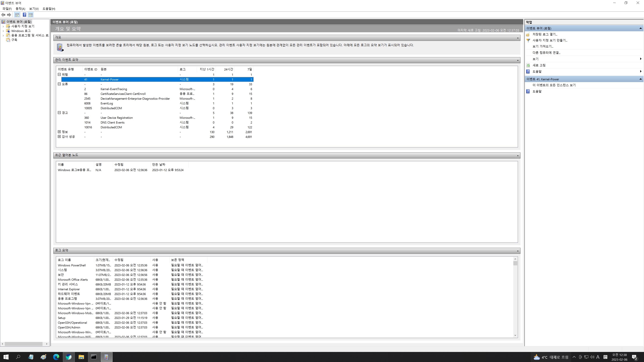
Task: Select the 구독 tree item
Action: tap(14, 40)
